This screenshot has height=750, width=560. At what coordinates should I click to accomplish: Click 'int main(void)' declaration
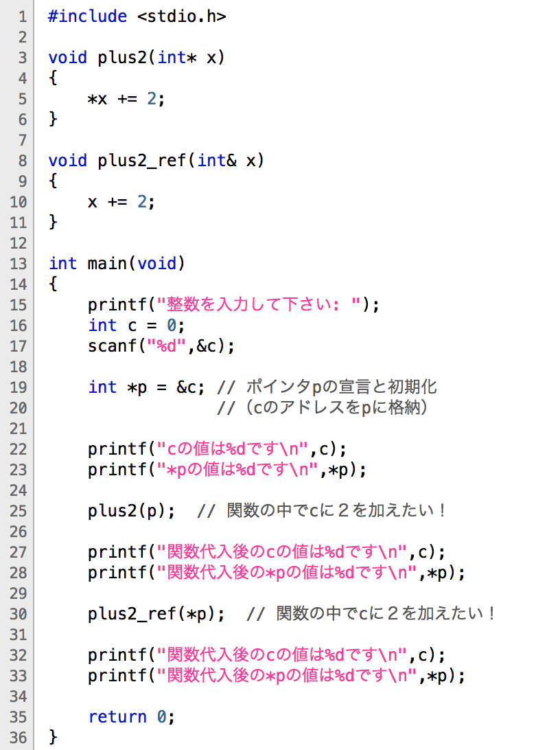coord(117,264)
